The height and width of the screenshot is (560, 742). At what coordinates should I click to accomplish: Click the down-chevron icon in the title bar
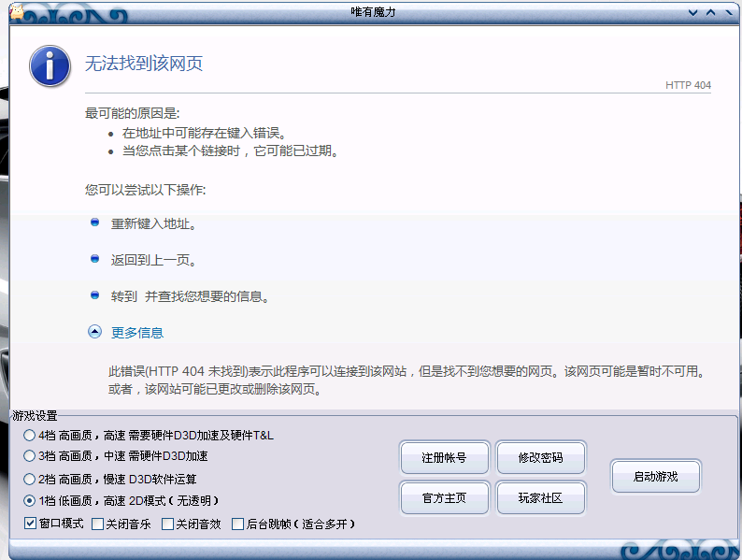tap(693, 12)
